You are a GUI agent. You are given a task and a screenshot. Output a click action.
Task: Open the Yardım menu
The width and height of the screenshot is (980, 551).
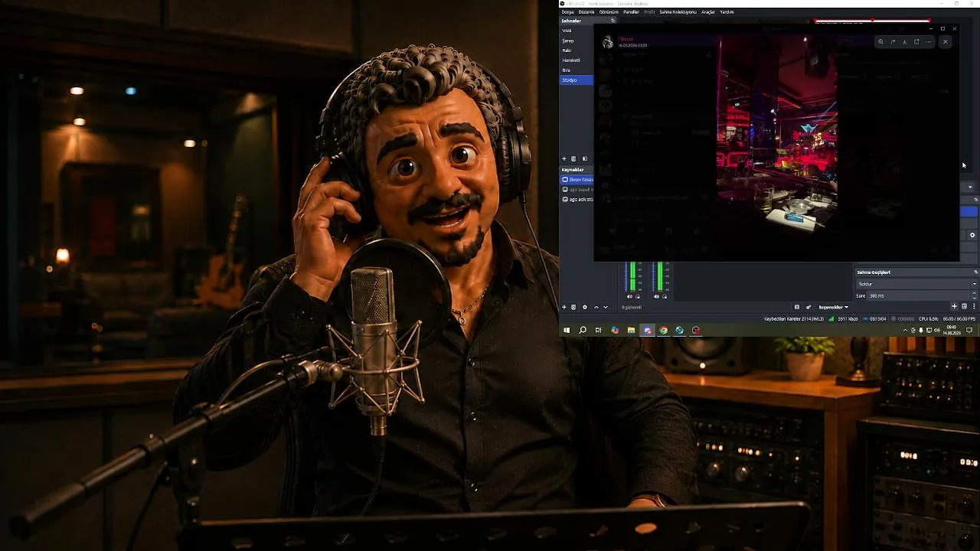pyautogui.click(x=727, y=12)
